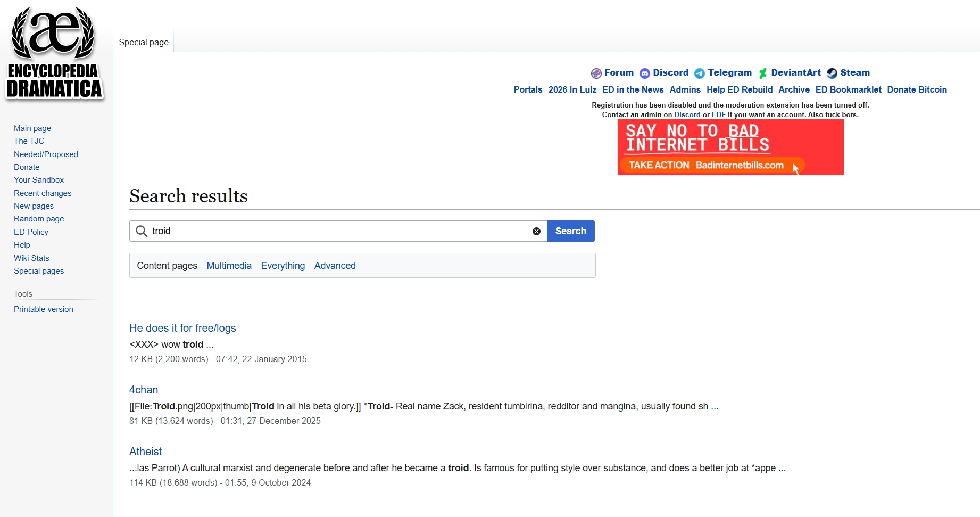980x517 pixels.
Task: Open ED in the News
Action: tap(633, 89)
